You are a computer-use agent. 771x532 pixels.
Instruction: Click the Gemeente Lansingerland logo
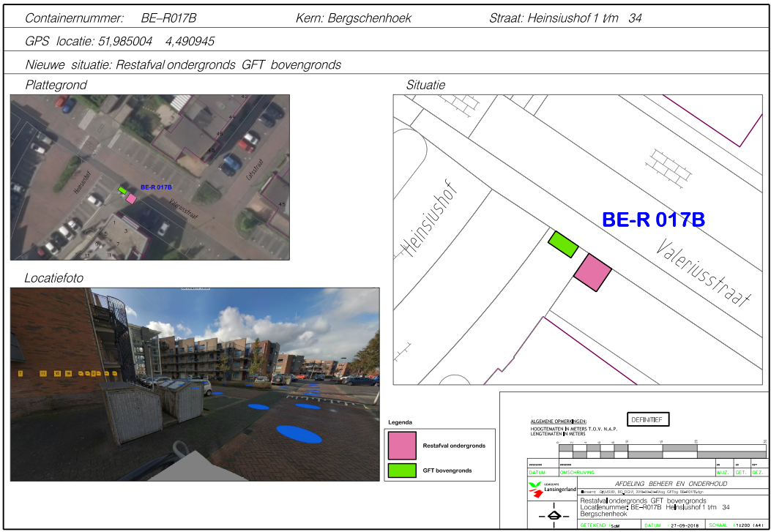click(552, 490)
